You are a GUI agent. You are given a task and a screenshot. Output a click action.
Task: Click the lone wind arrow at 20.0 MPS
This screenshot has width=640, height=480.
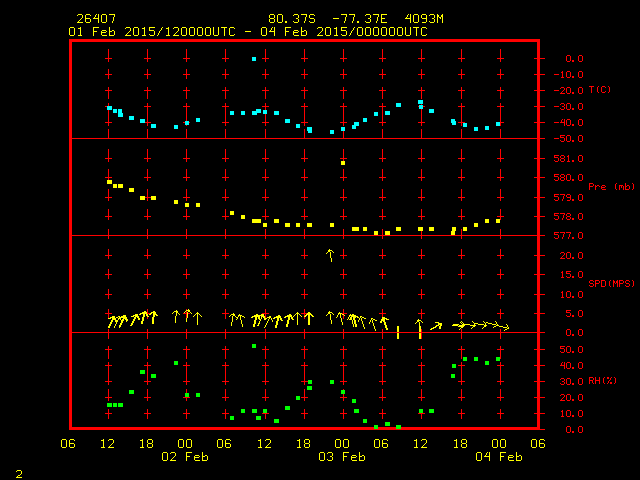[330, 255]
